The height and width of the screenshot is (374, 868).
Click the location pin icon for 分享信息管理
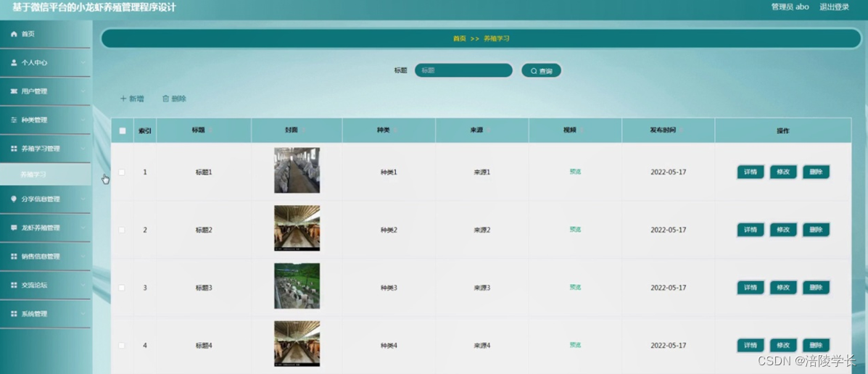tap(15, 199)
